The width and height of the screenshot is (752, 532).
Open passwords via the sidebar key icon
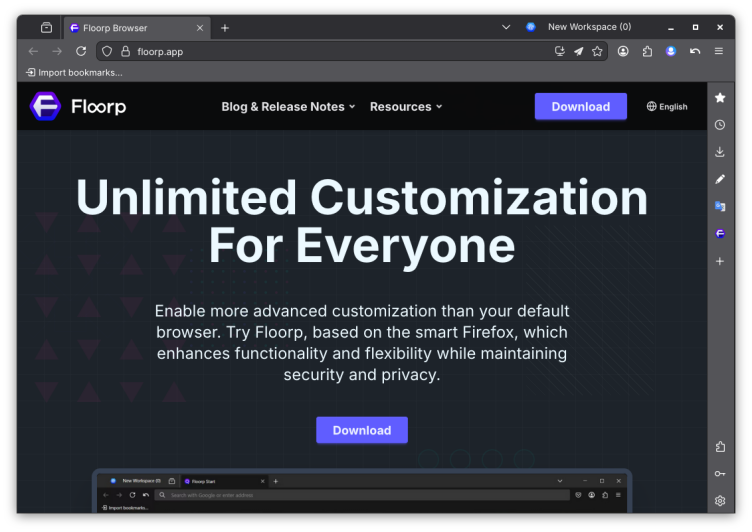point(720,473)
